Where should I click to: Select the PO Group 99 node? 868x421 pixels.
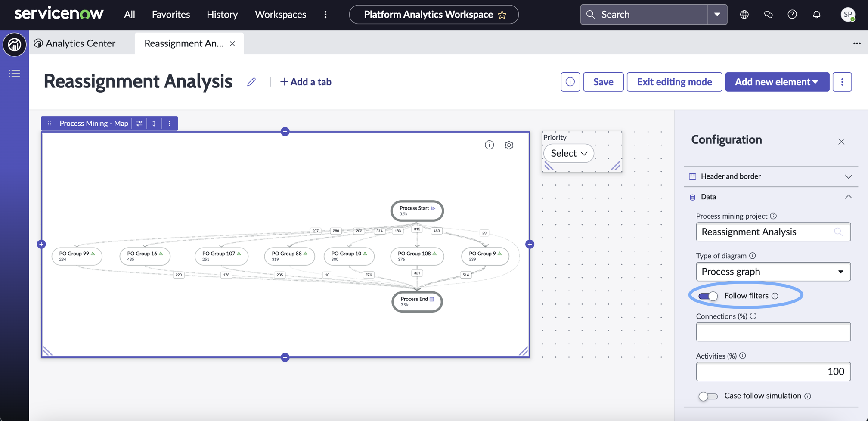click(77, 256)
